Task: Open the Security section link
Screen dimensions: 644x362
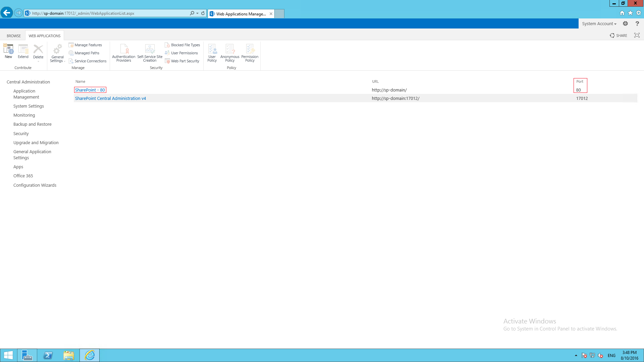Action: pyautogui.click(x=21, y=133)
